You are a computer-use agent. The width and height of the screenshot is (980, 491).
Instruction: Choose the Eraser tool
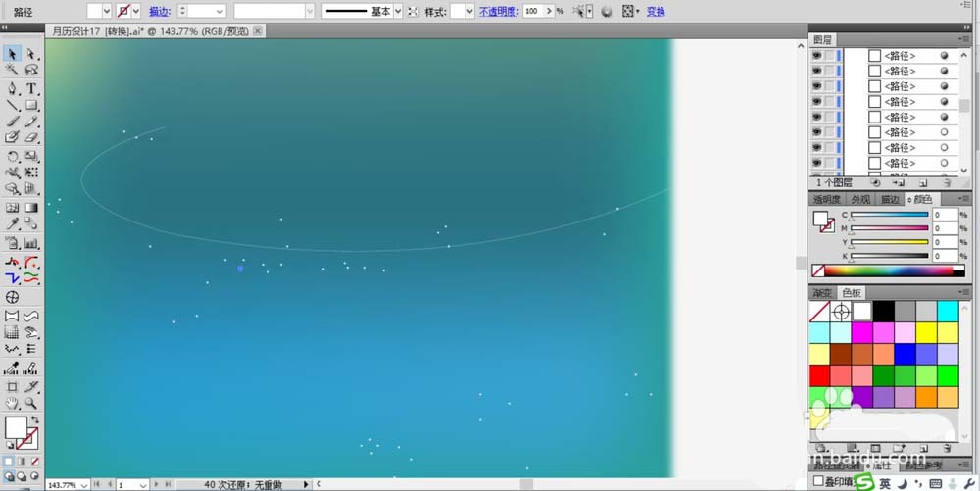31,137
